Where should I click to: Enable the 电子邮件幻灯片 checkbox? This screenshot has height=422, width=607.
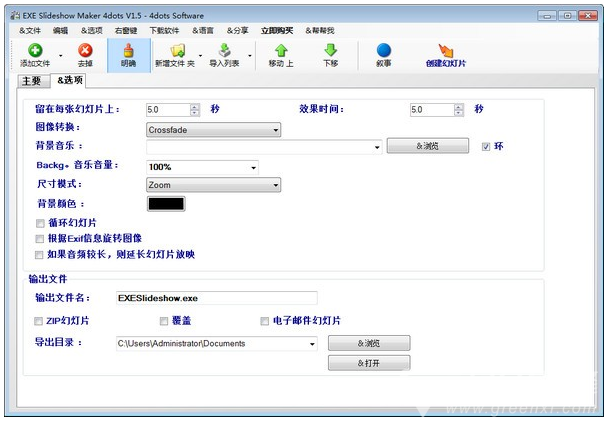(264, 321)
